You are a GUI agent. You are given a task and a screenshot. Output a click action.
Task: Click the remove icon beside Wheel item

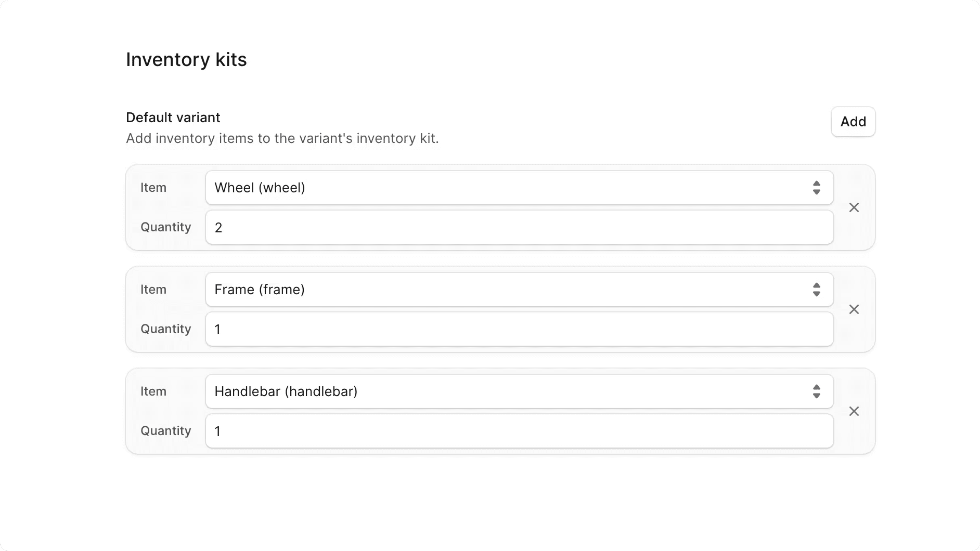[854, 207]
